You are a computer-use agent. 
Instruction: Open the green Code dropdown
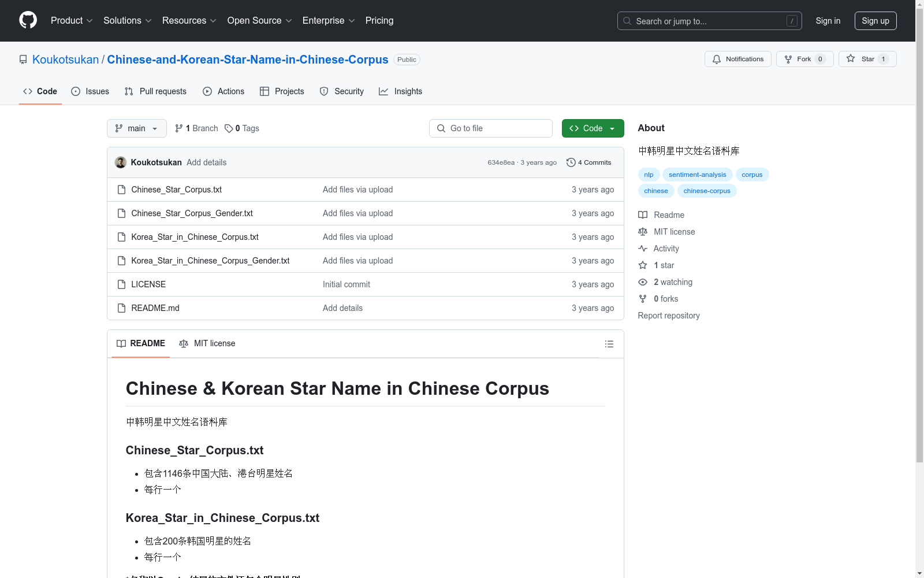pos(593,128)
